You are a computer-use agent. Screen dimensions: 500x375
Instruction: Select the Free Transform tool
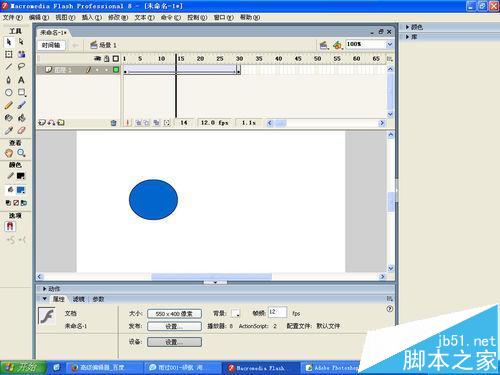pyautogui.click(x=9, y=54)
